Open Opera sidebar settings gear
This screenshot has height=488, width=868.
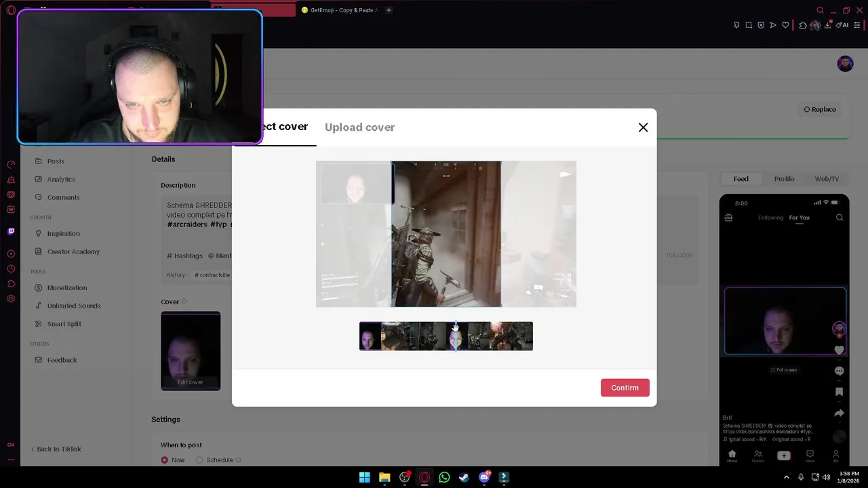pyautogui.click(x=11, y=299)
